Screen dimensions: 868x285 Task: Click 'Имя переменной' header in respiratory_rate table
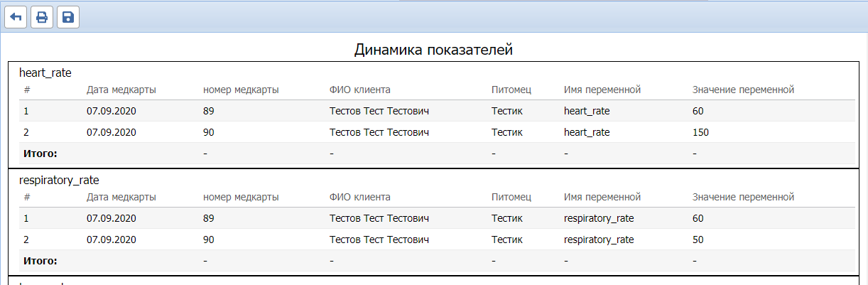tap(602, 197)
